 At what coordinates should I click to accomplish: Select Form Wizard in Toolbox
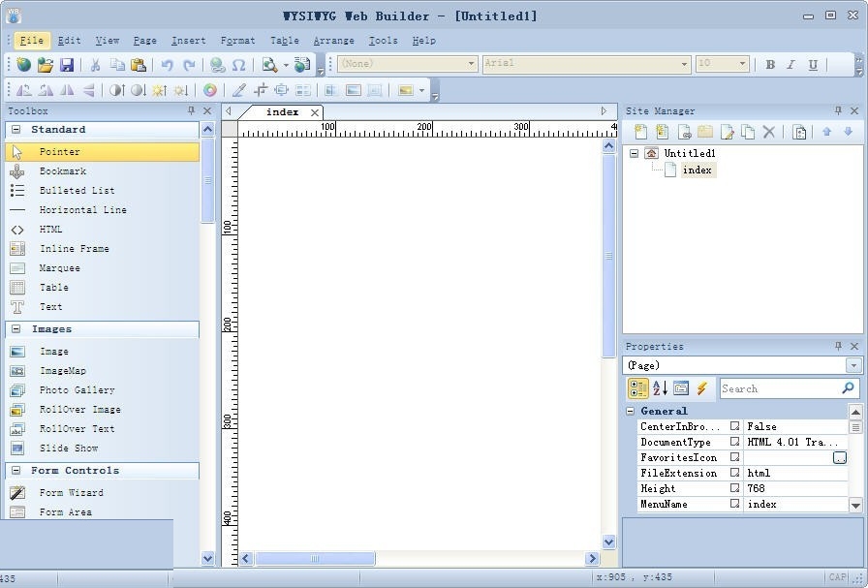pos(103,492)
